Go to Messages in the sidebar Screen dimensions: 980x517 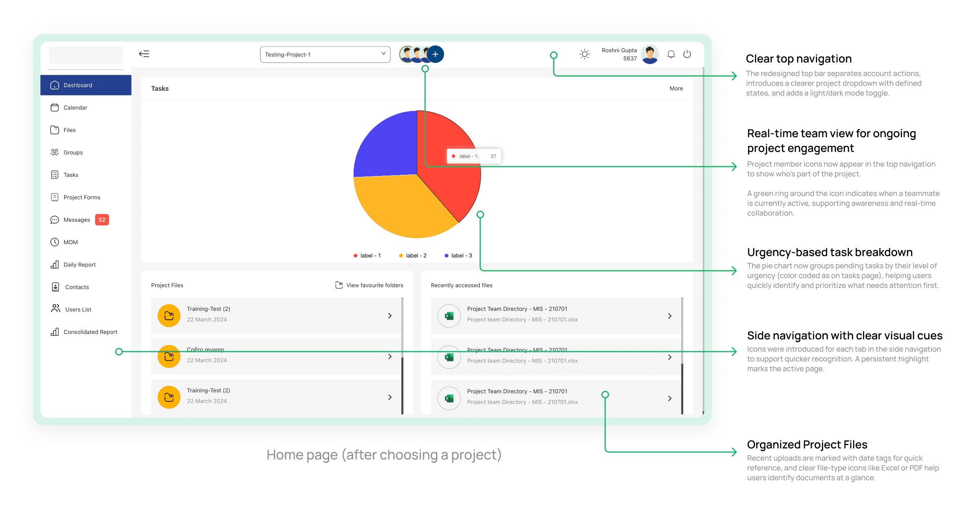point(77,220)
